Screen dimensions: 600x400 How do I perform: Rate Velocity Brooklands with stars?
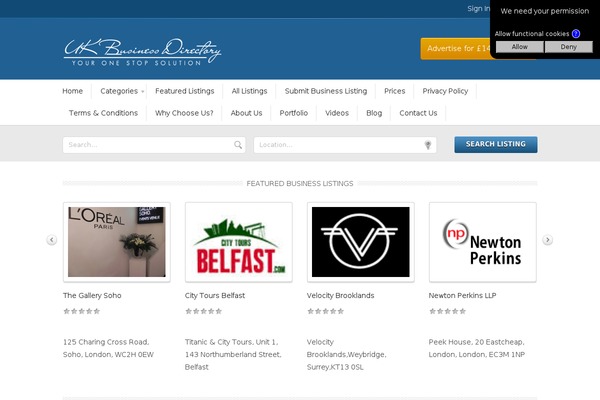click(x=326, y=311)
